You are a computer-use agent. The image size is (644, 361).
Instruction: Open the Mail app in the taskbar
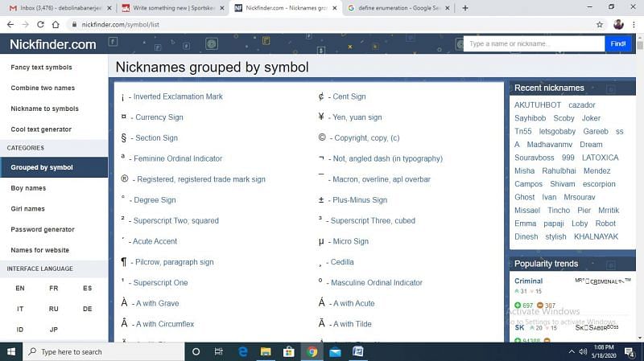click(x=335, y=351)
